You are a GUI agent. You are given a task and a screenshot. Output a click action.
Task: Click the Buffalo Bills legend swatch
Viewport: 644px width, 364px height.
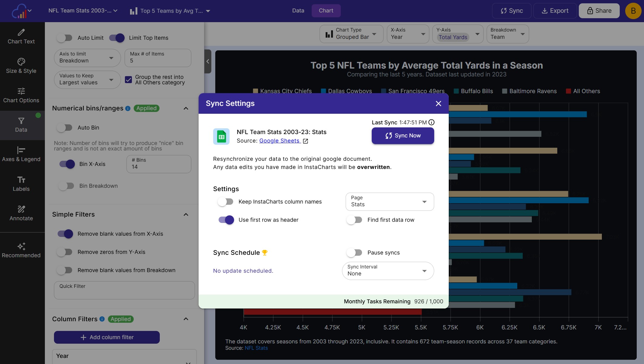point(456,91)
